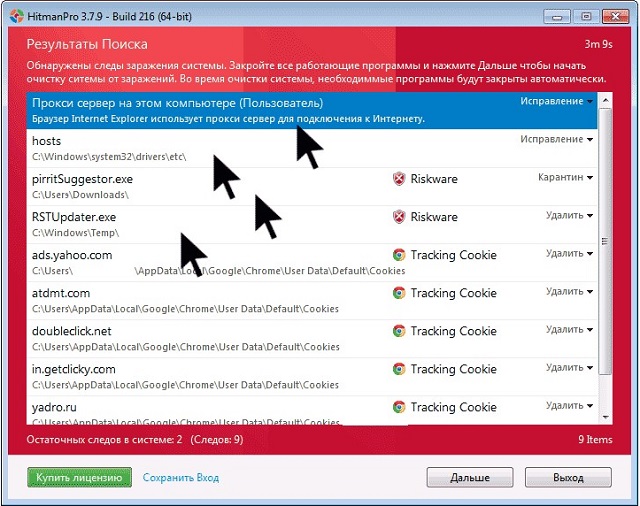Open Удалить dropdown for ads.yahoo.com

[569, 253]
